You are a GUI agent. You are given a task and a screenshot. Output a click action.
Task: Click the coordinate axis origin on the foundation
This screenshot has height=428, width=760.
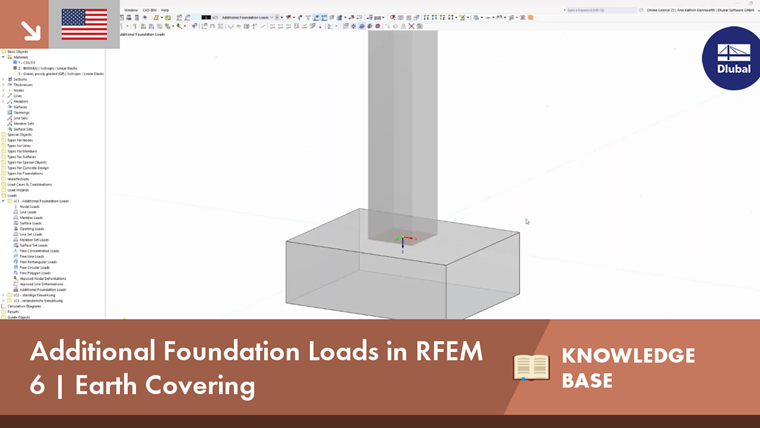(x=402, y=239)
